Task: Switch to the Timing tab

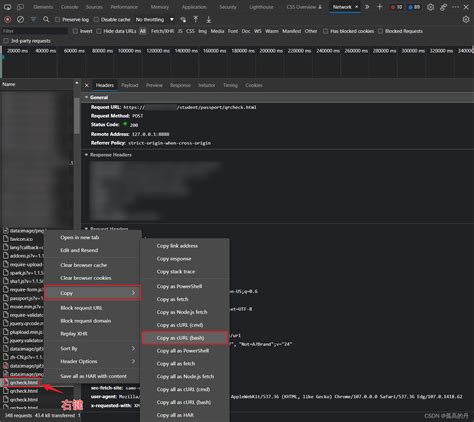Action: click(230, 85)
